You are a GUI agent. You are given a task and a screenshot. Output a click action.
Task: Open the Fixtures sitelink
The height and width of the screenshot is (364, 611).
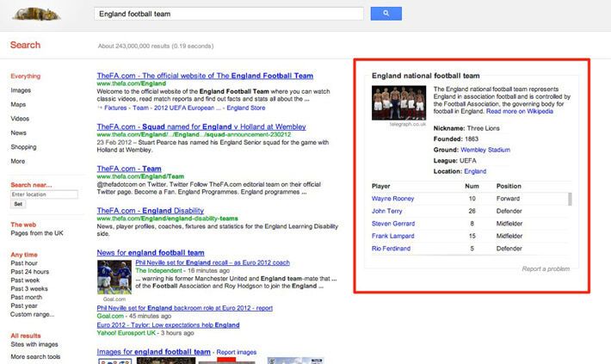[x=115, y=108]
